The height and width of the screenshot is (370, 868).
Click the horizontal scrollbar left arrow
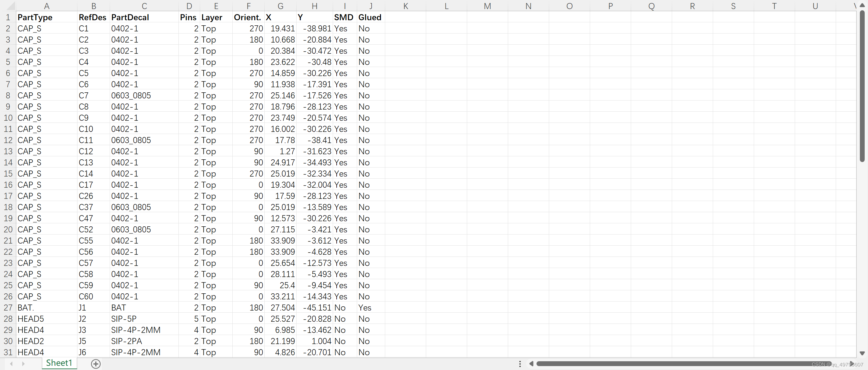531,364
